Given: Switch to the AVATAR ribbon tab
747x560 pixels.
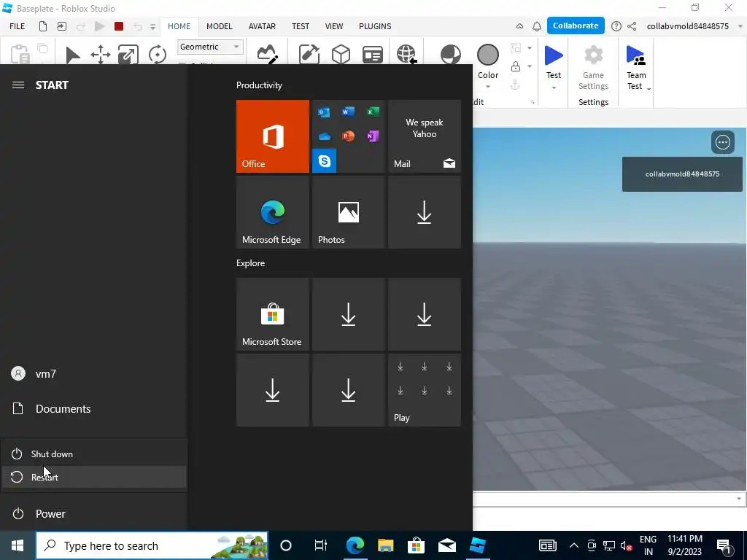Looking at the screenshot, I should [x=262, y=26].
